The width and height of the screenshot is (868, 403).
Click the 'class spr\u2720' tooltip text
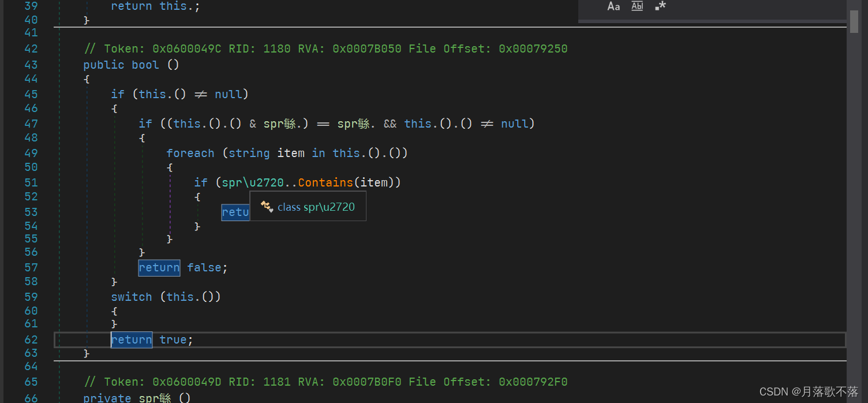(x=316, y=207)
